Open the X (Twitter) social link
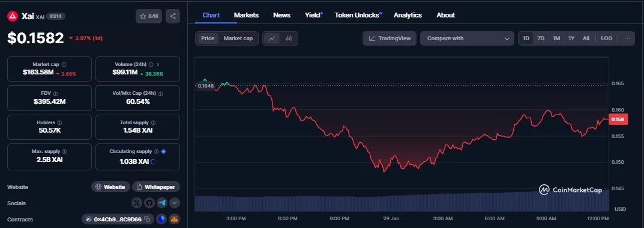This screenshot has height=228, width=644. coord(137,203)
